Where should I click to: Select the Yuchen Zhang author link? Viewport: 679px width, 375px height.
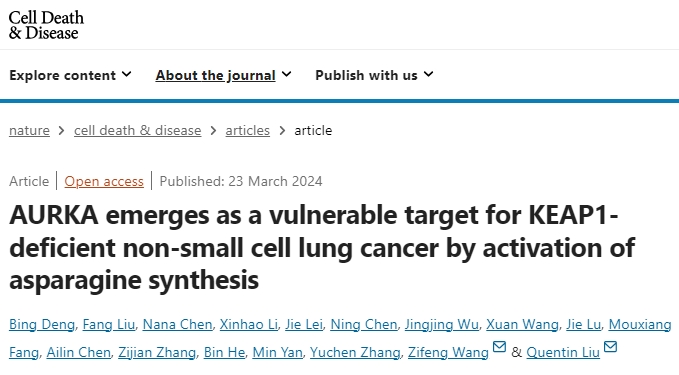[x=355, y=352]
